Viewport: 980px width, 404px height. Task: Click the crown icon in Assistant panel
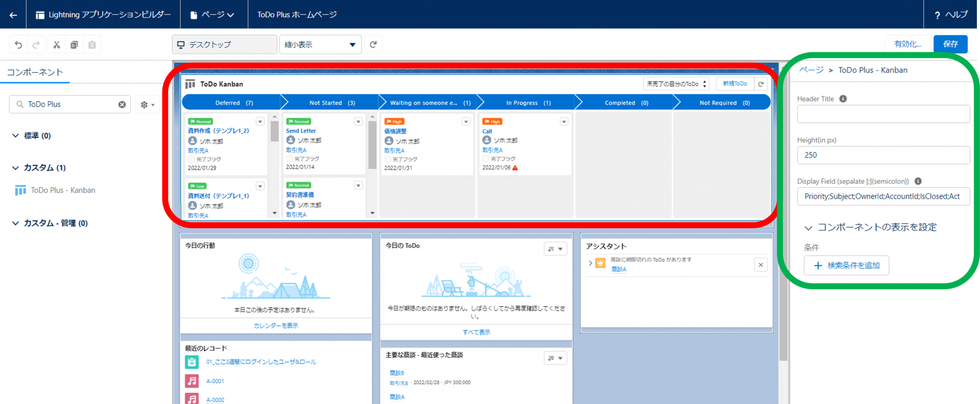pyautogui.click(x=601, y=264)
